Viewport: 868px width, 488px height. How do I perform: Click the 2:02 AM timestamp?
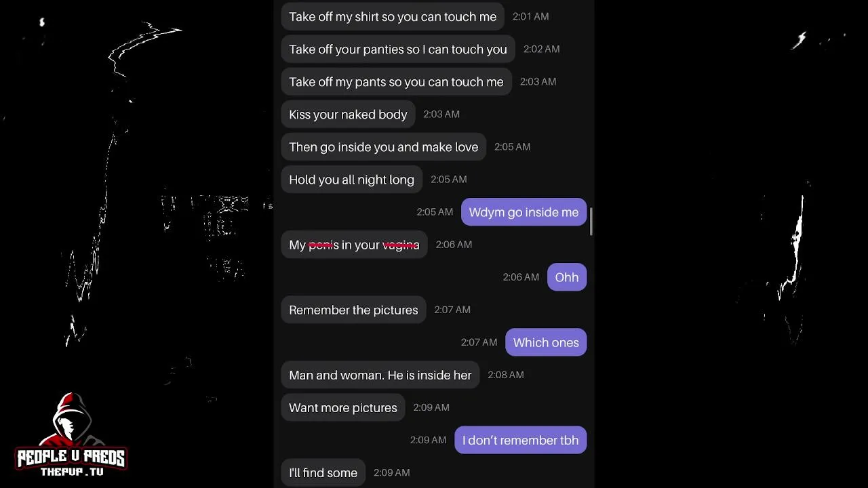point(542,49)
